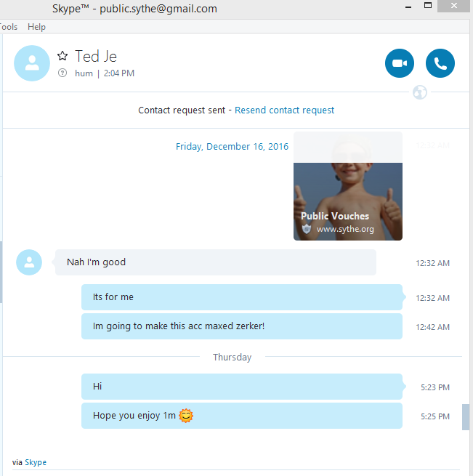The image size is (473, 476).
Task: Open the Tools menu
Action: coord(9,27)
